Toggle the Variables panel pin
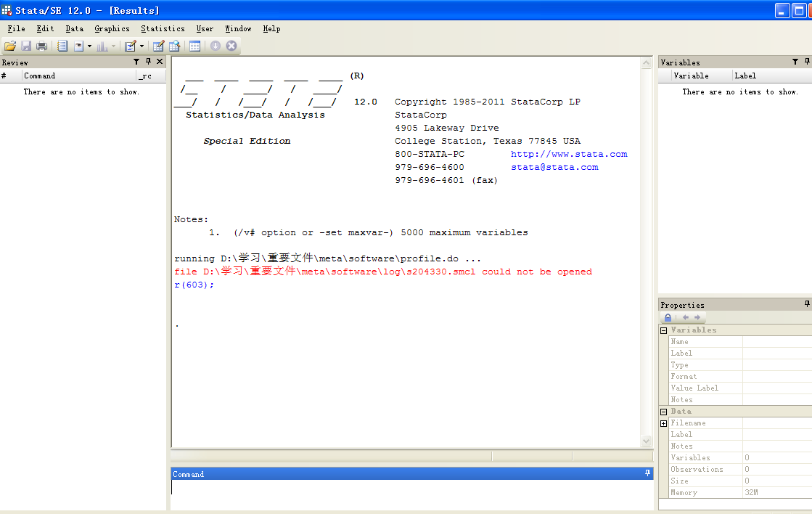The image size is (812, 514). click(x=807, y=62)
